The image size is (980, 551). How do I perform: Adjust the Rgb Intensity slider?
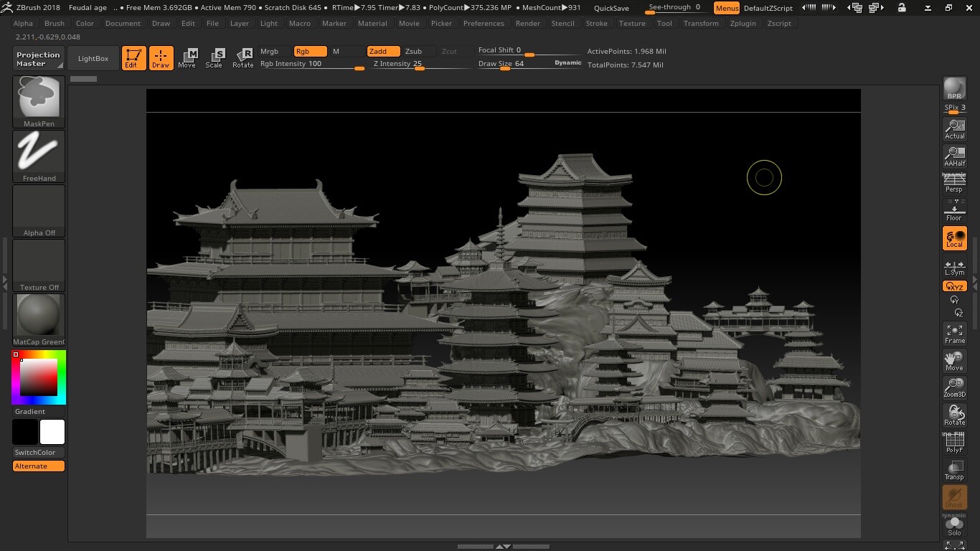[x=312, y=64]
